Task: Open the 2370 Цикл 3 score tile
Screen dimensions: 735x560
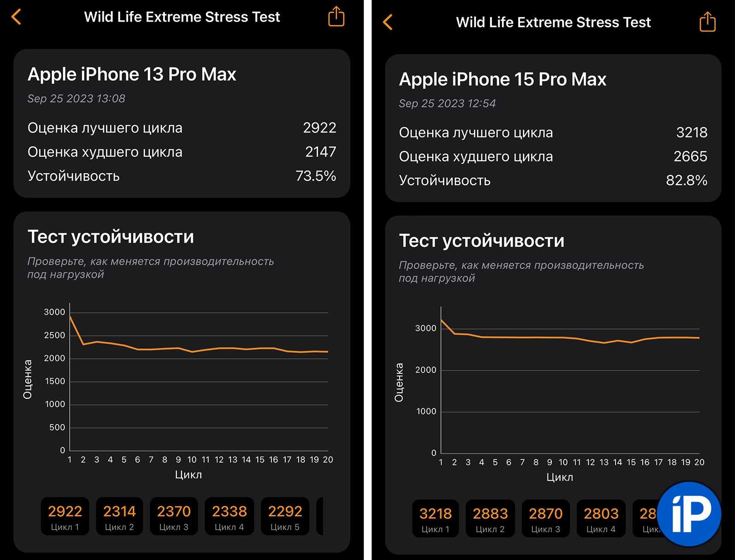Action: coord(174,517)
